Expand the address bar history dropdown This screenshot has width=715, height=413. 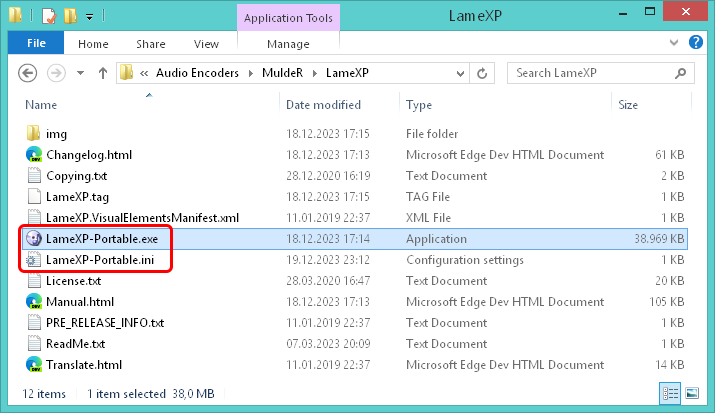460,73
